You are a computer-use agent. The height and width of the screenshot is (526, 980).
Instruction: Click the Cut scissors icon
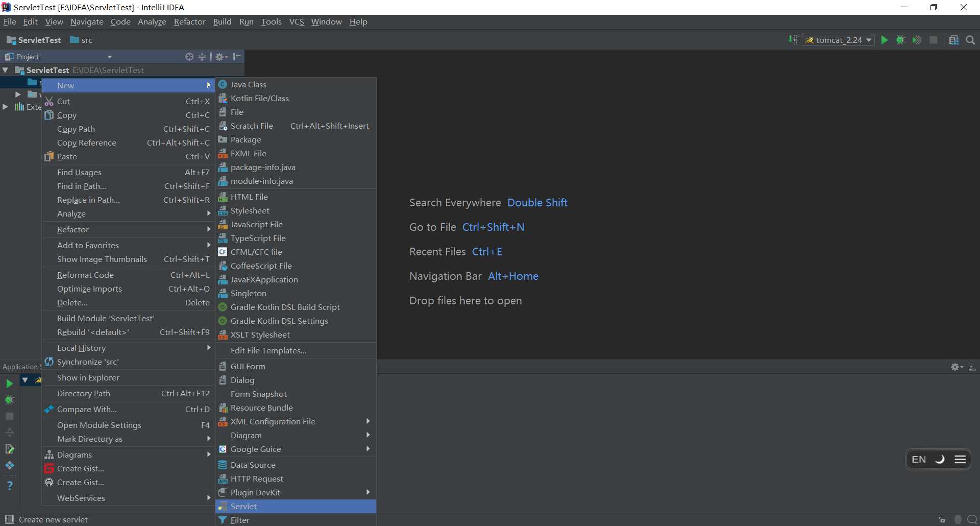click(49, 101)
